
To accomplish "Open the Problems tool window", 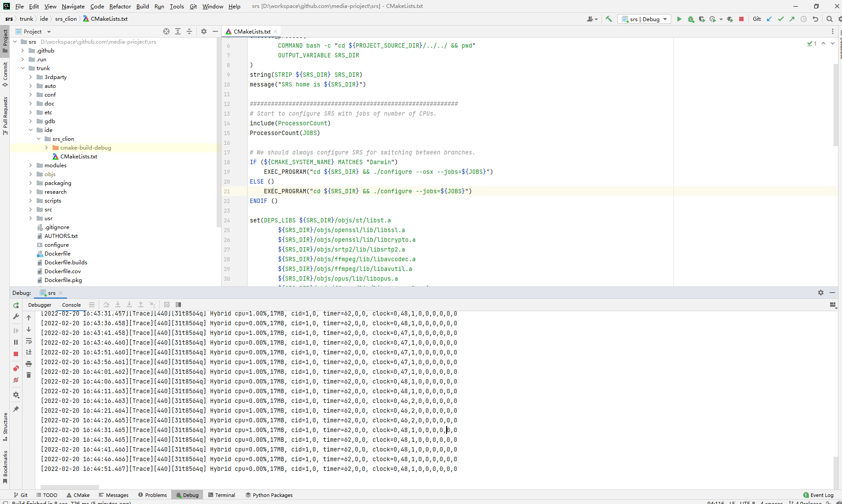I will [x=152, y=495].
